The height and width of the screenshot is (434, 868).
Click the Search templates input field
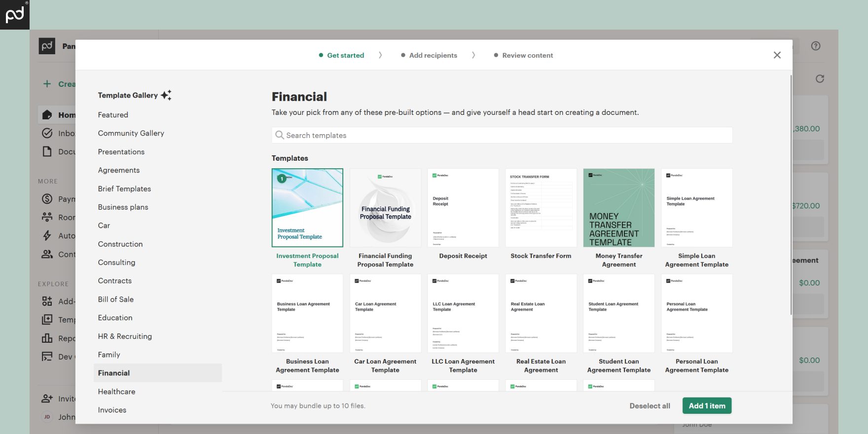[x=502, y=135]
